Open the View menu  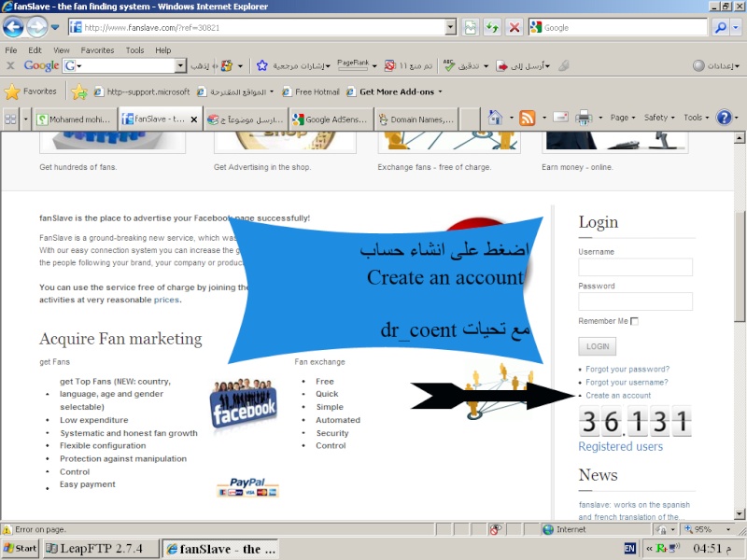tap(62, 50)
